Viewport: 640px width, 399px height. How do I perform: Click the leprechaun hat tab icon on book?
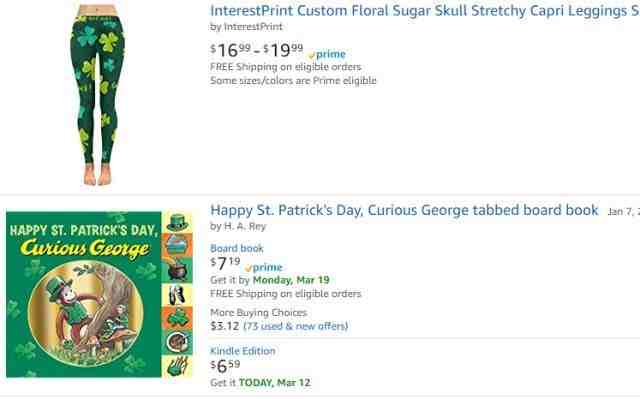[x=178, y=222]
